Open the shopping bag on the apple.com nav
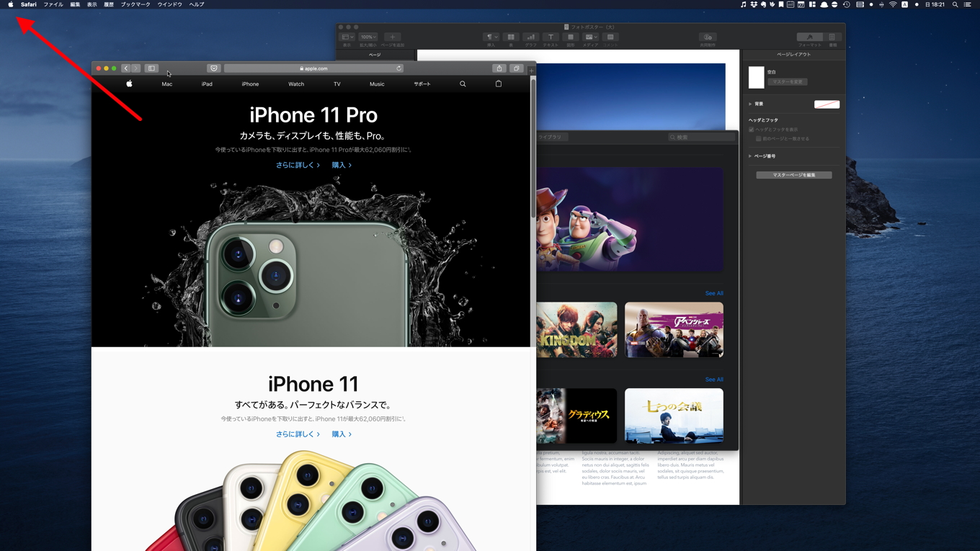The width and height of the screenshot is (980, 551). coord(499,84)
